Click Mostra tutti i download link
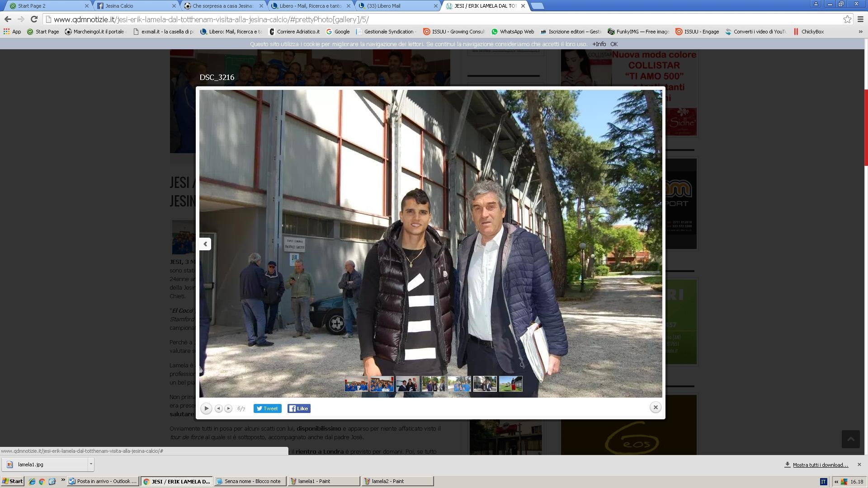 click(x=820, y=465)
